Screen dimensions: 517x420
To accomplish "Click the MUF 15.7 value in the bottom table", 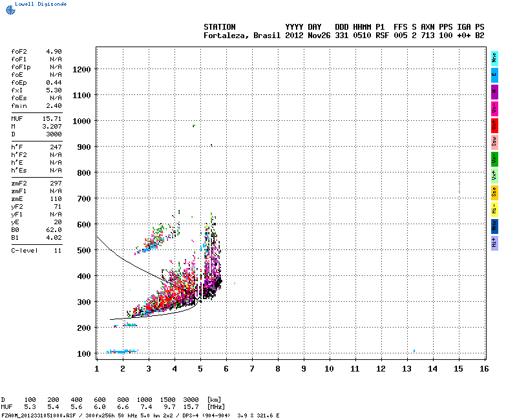I will point(191,407).
